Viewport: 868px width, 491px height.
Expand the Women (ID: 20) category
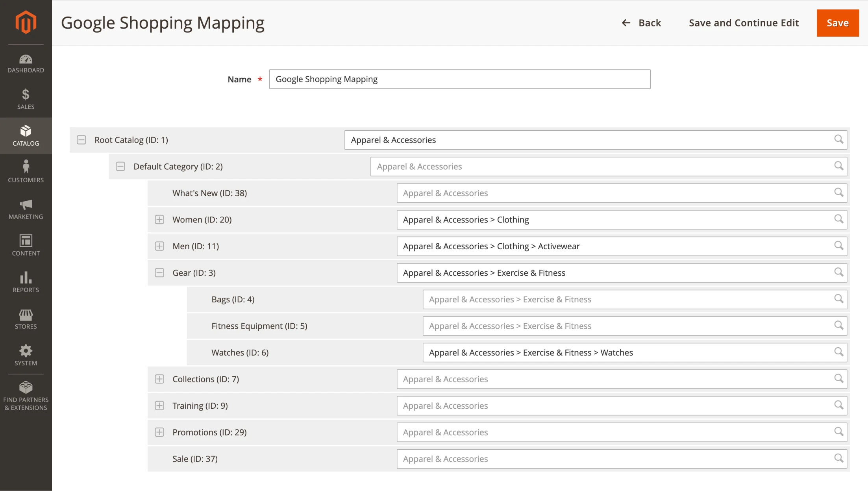159,219
